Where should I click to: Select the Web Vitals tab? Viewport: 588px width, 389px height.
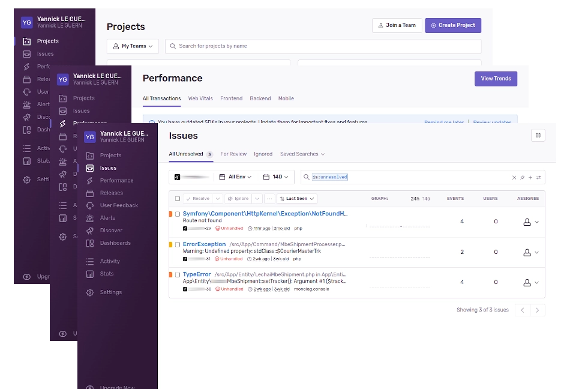coord(200,98)
